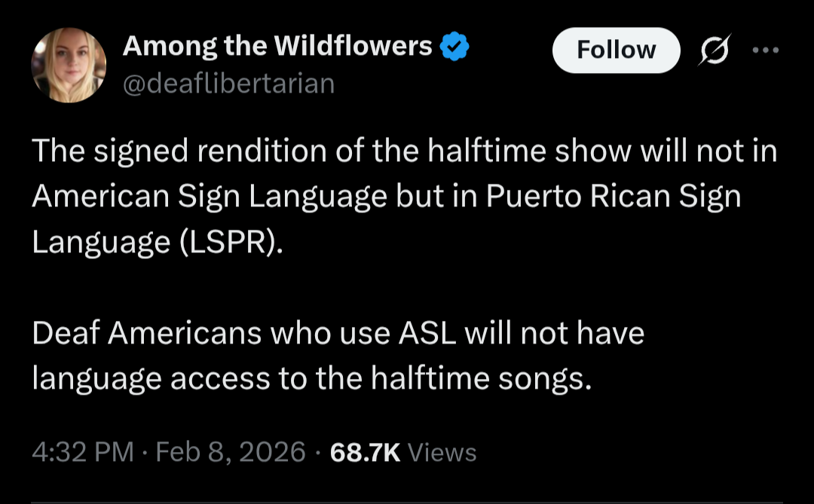Open the three-dot more options menu

[766, 50]
